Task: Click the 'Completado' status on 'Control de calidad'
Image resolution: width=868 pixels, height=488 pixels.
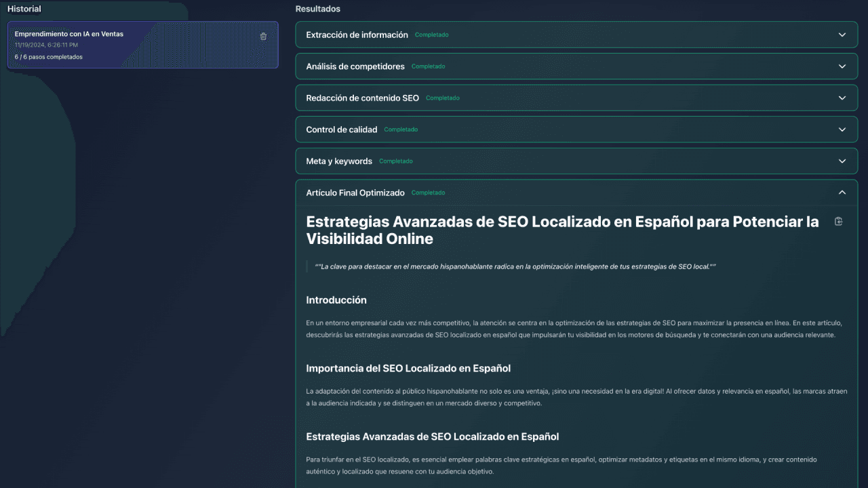Action: click(401, 129)
